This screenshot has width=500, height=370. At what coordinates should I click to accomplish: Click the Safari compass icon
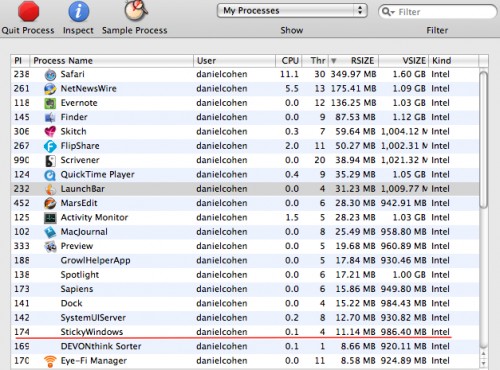click(x=50, y=75)
